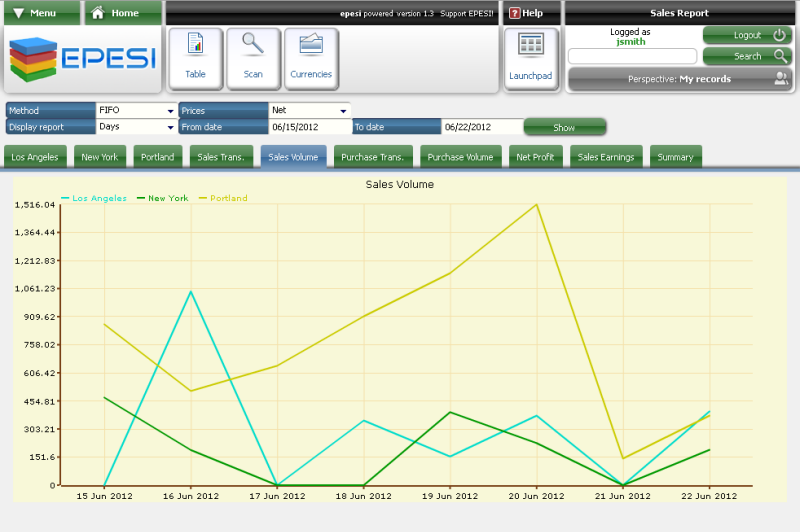Select the Purchase Volume tab
This screenshot has height=532, width=800.
point(460,157)
